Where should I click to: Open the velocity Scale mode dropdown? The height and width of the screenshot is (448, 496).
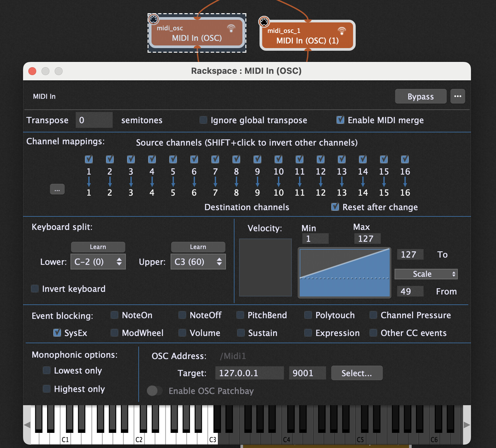[426, 274]
